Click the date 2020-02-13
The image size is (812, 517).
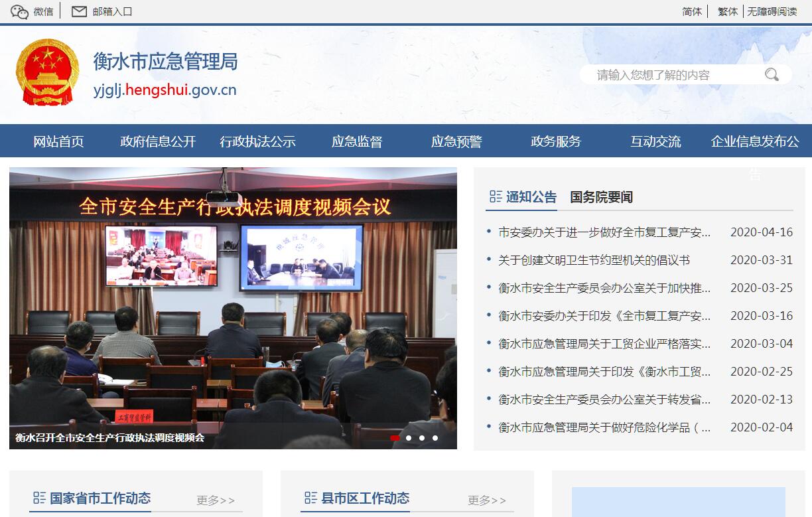pyautogui.click(x=762, y=400)
